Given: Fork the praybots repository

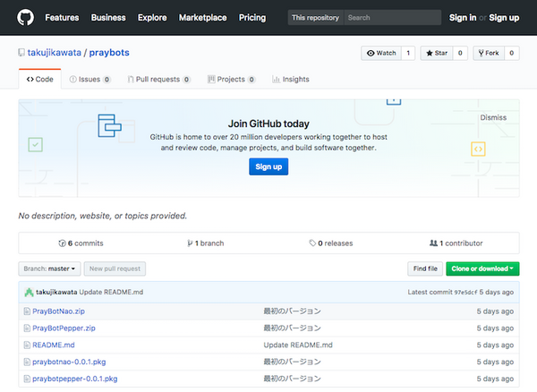Looking at the screenshot, I should click(x=489, y=54).
